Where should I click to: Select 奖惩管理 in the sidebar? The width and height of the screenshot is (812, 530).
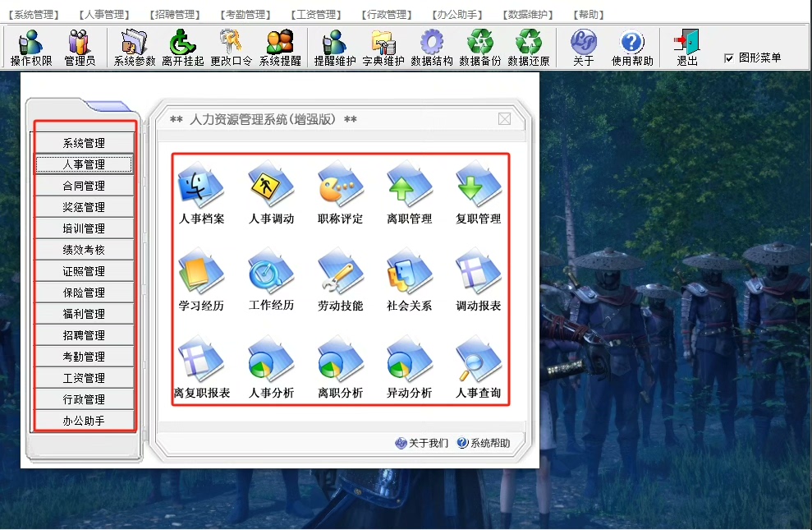(x=84, y=207)
